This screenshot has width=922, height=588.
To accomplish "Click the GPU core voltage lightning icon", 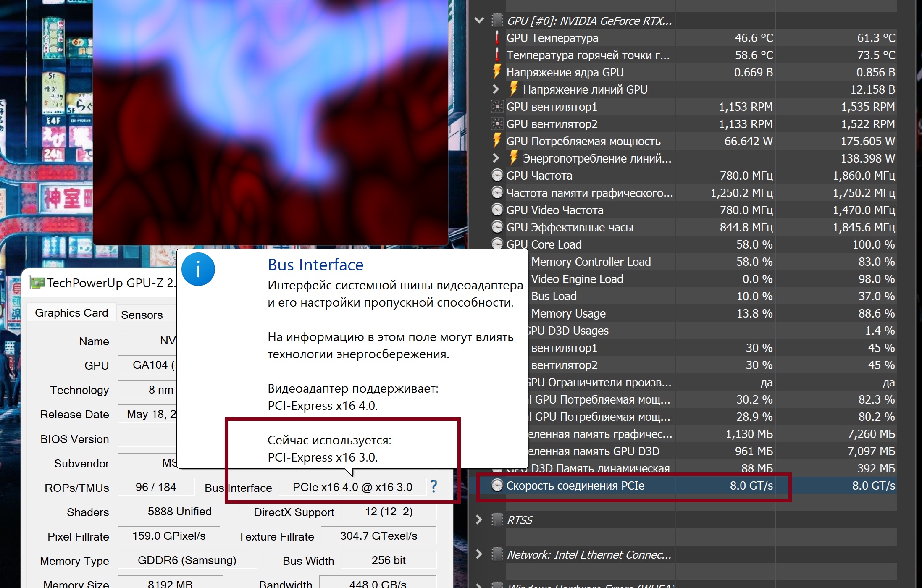I will (x=497, y=72).
